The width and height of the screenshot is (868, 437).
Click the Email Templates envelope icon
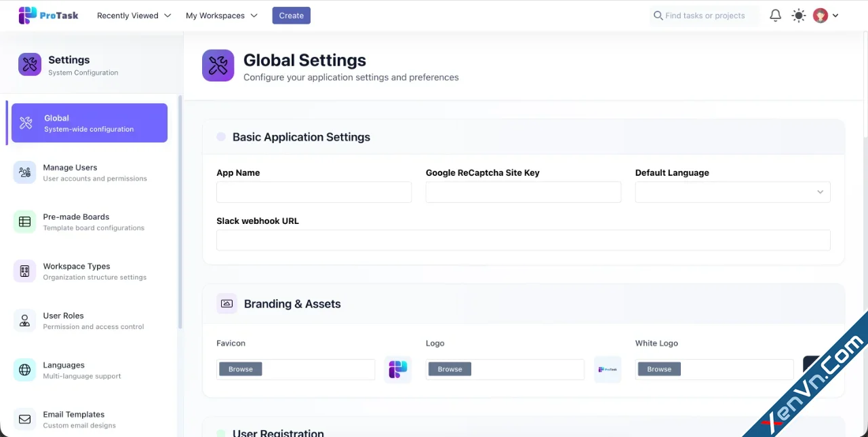(24, 419)
